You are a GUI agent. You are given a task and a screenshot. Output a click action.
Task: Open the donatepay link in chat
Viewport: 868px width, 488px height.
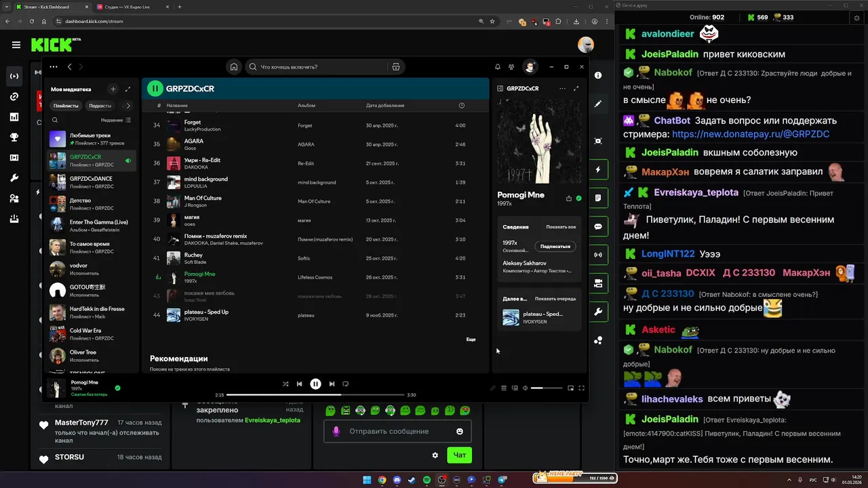pos(750,134)
